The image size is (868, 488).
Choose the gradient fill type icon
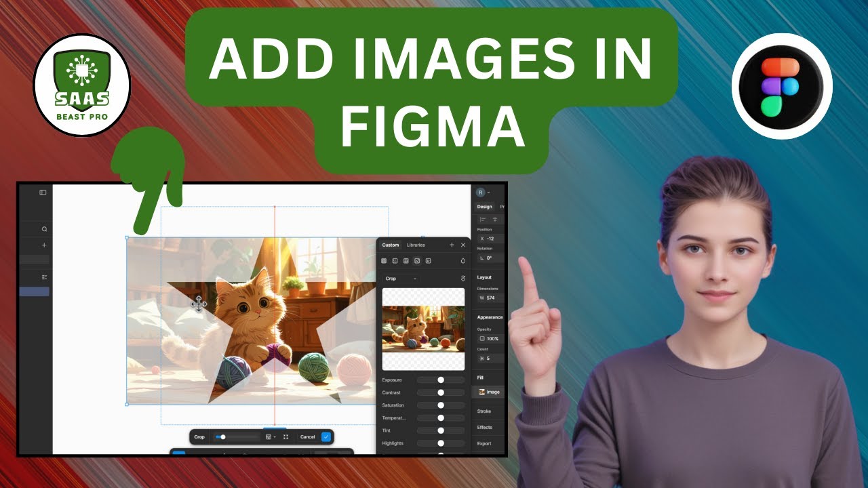395,260
